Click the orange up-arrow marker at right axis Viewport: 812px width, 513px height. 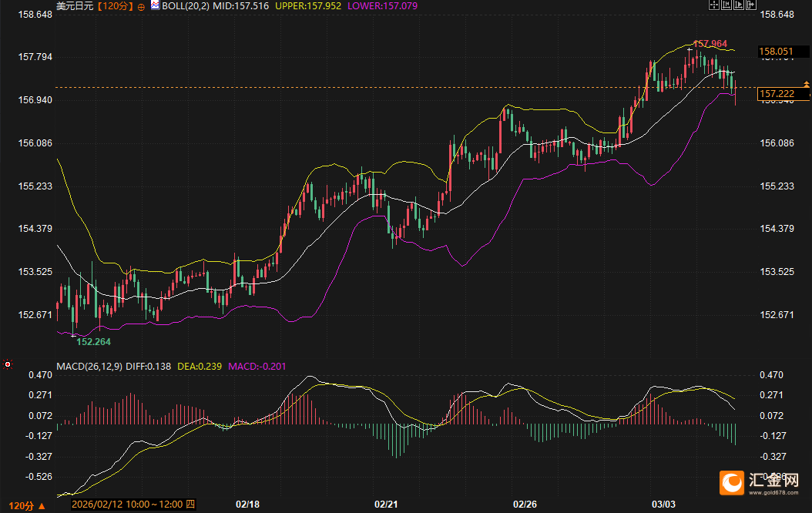806,83
